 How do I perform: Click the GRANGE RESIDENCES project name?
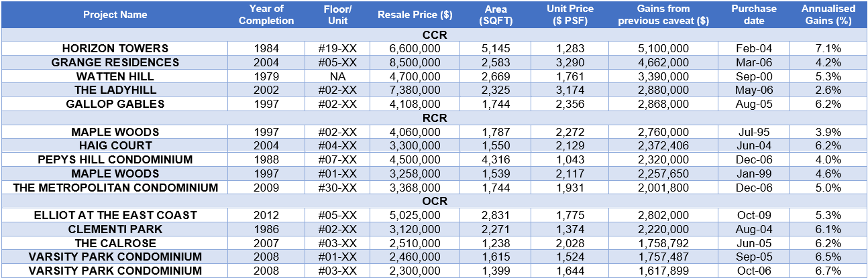click(115, 62)
